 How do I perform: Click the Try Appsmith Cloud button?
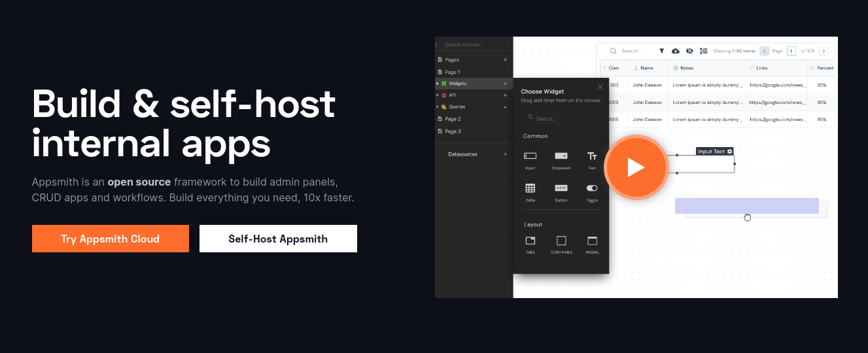pyautogui.click(x=111, y=239)
